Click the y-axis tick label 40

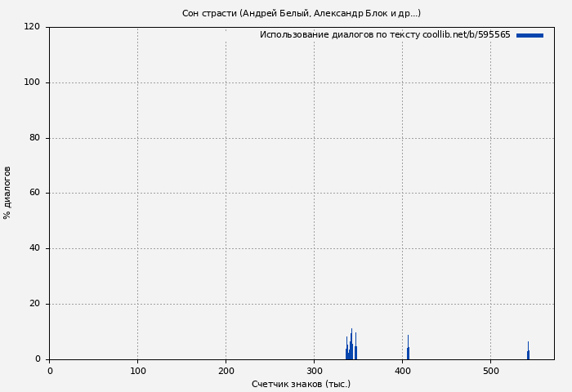[34, 248]
